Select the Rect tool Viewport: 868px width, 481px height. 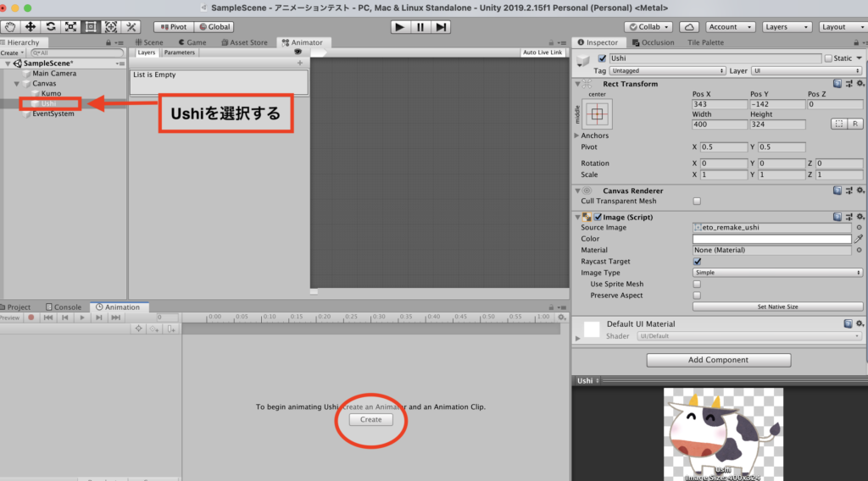(91, 26)
